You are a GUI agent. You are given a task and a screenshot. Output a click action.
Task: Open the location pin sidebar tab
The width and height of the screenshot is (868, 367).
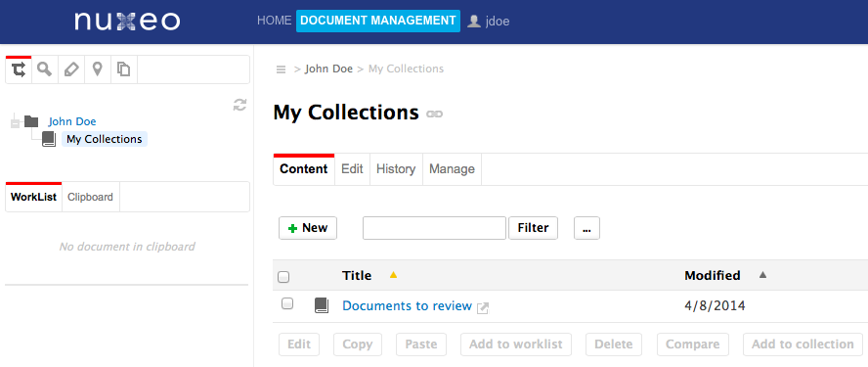coord(98,69)
